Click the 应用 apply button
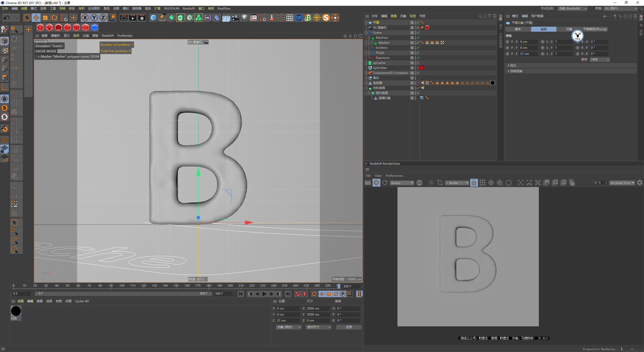Screen dimensions: 644x352 coord(349,327)
